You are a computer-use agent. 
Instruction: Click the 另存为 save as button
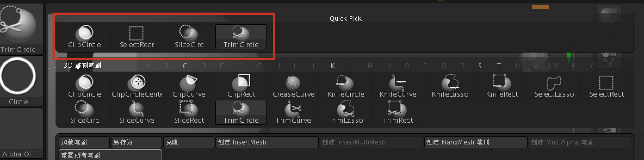(137, 142)
